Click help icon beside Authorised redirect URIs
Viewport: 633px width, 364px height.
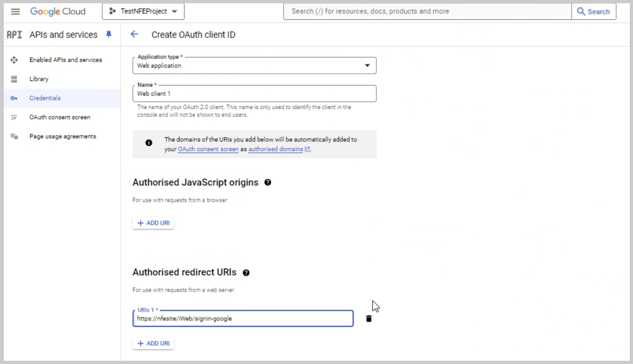246,273
